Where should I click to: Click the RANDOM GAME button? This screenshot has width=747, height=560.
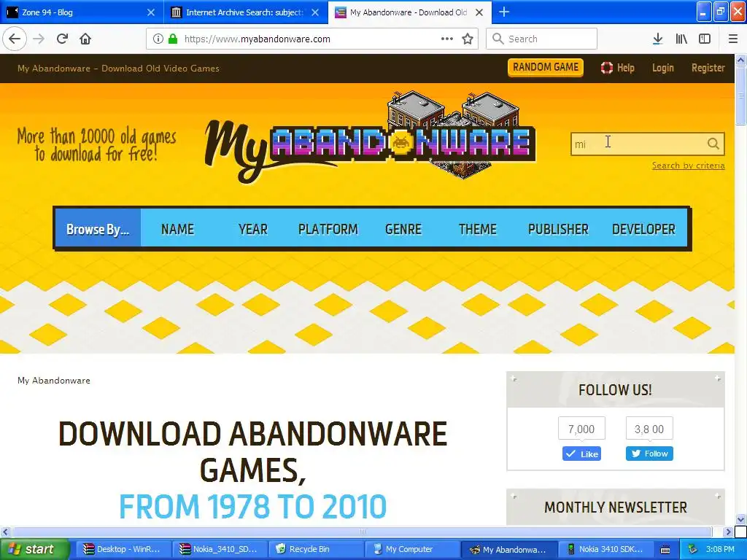click(546, 67)
